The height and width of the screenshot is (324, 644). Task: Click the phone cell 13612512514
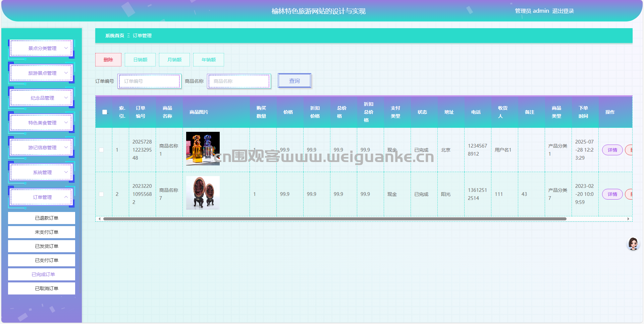tap(477, 194)
